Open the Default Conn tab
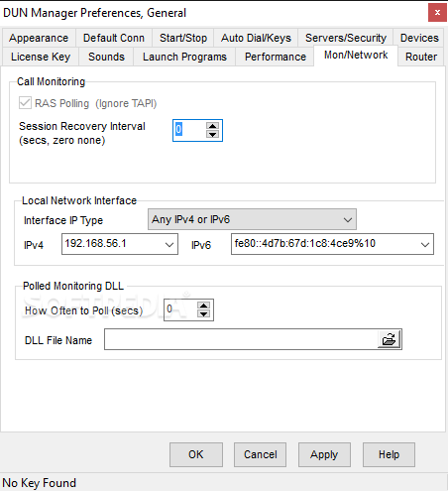 click(x=114, y=38)
